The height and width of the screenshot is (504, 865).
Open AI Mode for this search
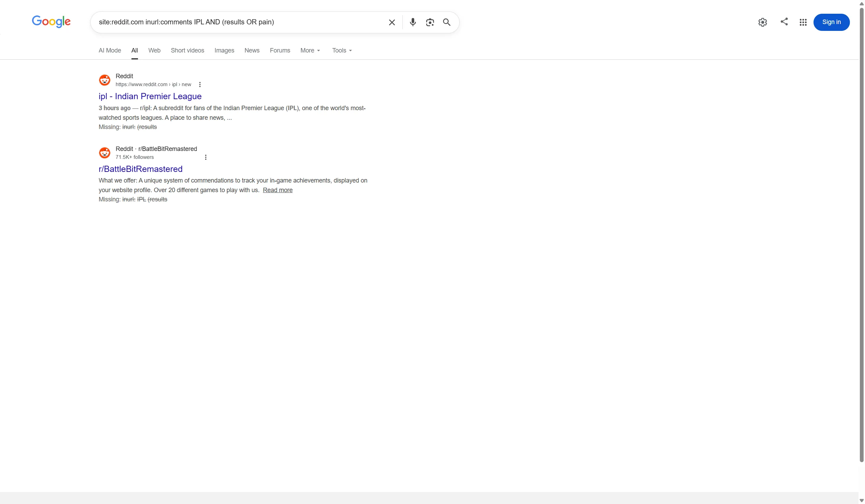pos(109,50)
